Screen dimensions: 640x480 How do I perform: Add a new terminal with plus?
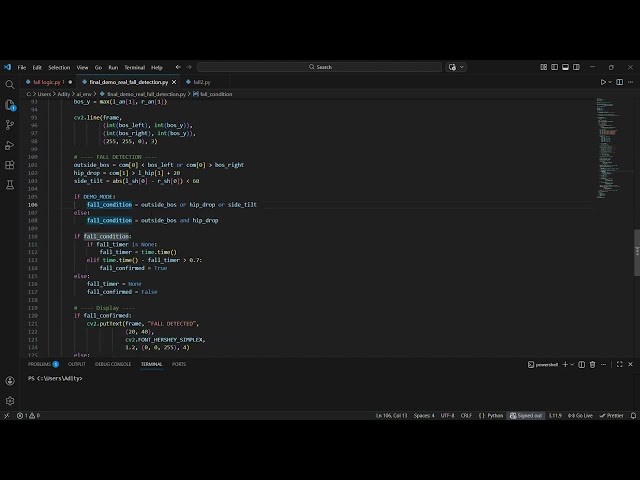click(565, 364)
